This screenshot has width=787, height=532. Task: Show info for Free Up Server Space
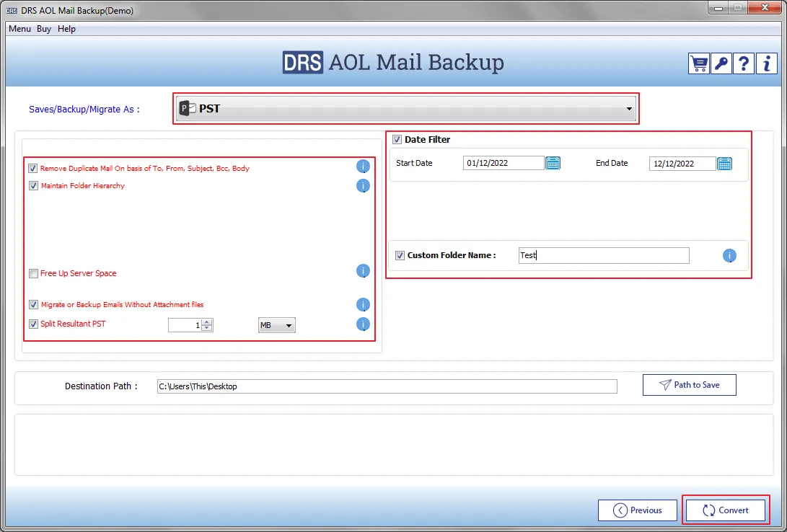coord(363,271)
